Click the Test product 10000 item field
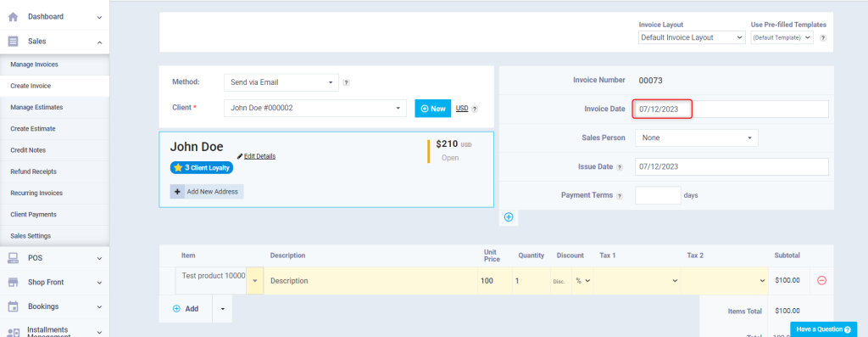This screenshot has width=868, height=337. 211,280
